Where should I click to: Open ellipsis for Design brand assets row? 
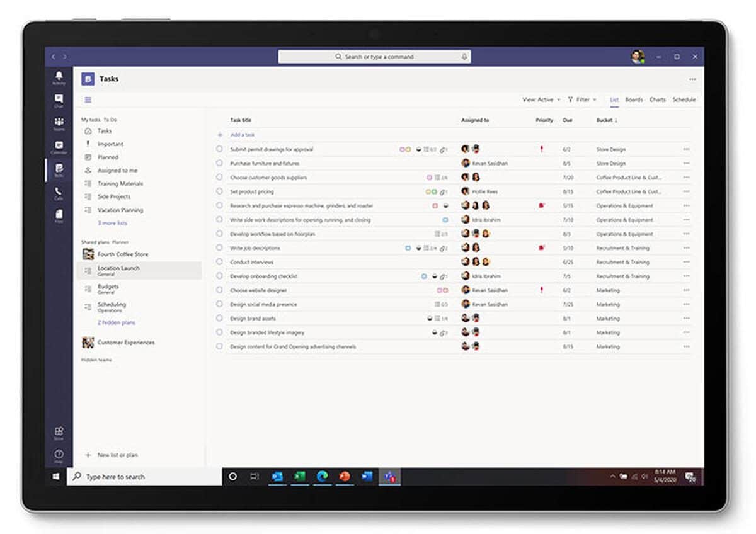(686, 319)
